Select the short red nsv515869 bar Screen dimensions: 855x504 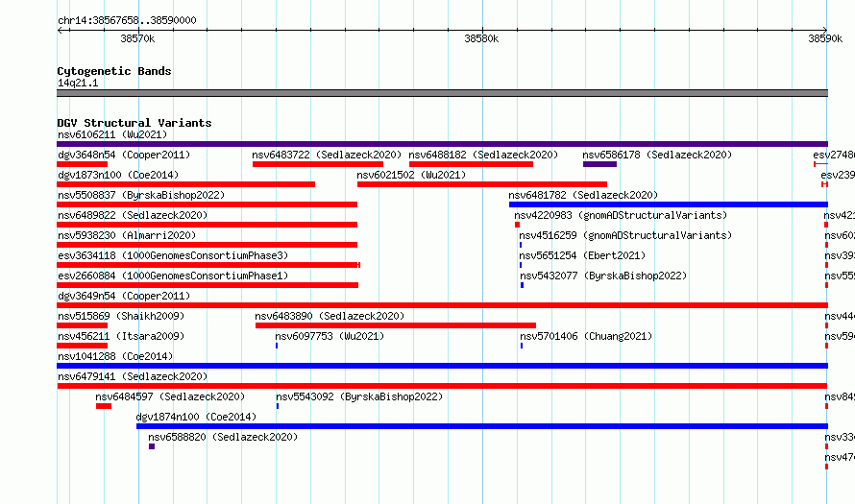click(83, 325)
